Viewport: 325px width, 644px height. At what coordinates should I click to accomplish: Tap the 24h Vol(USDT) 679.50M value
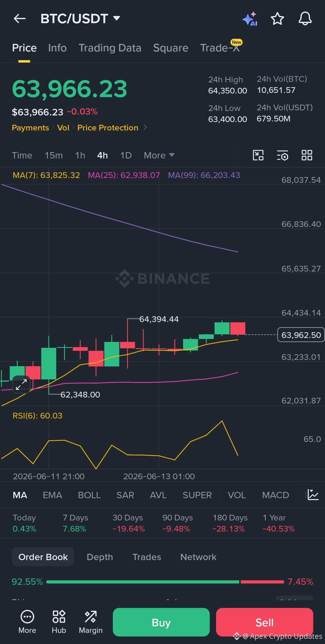coord(273,118)
